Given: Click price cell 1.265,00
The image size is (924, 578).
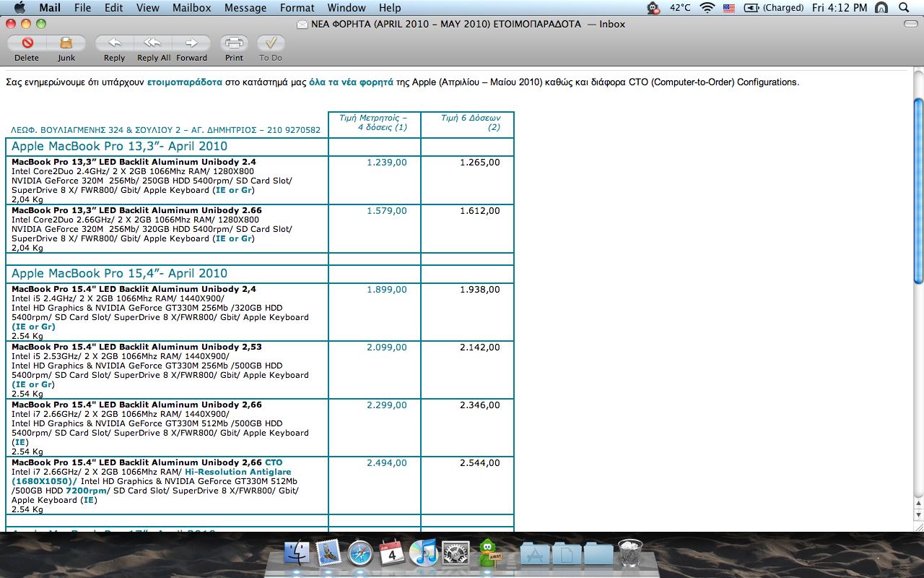Looking at the screenshot, I should click(480, 162).
